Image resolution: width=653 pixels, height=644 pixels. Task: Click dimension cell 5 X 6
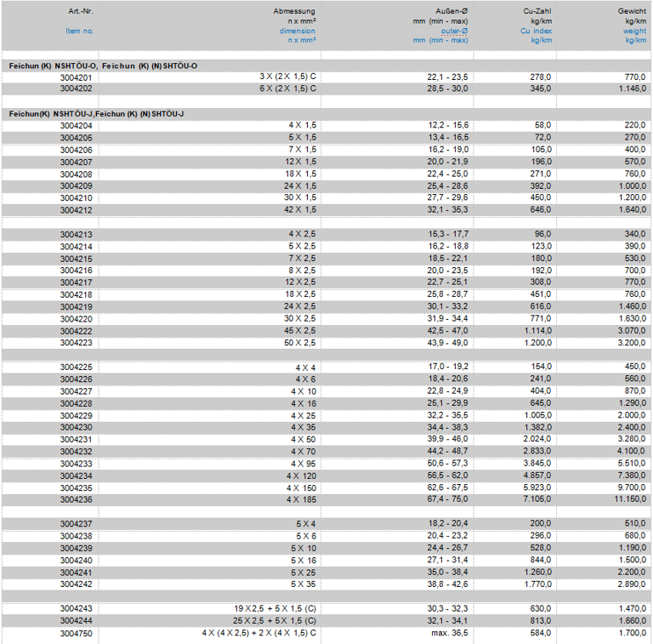tap(306, 536)
